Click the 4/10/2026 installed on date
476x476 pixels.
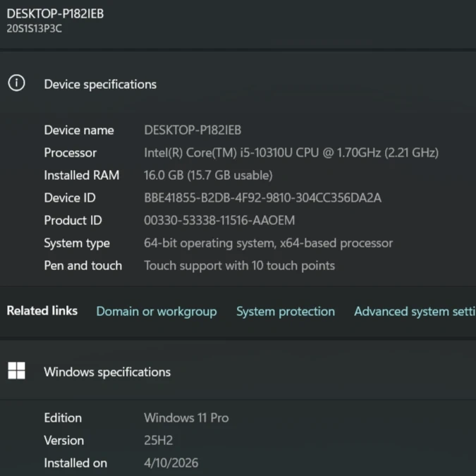171,463
